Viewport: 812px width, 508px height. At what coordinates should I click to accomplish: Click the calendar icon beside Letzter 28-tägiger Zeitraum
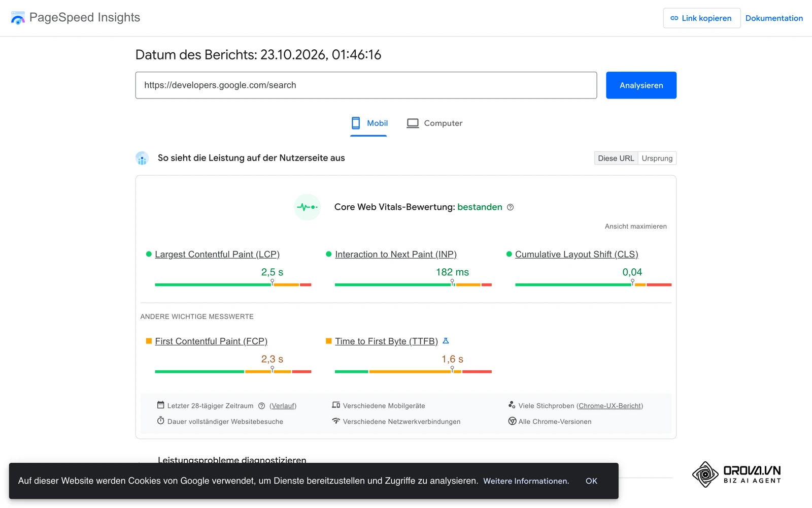pos(160,405)
